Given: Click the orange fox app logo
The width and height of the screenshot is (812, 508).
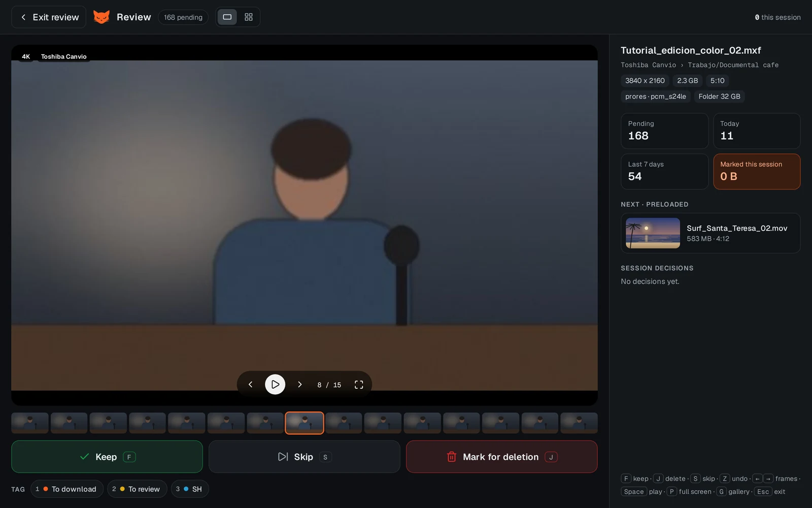Looking at the screenshot, I should click(x=101, y=17).
